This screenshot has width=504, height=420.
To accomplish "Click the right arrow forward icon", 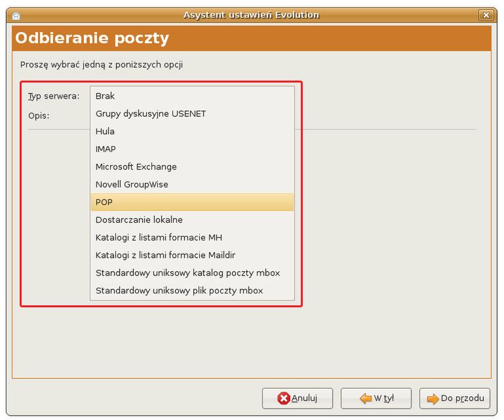I will point(433,399).
